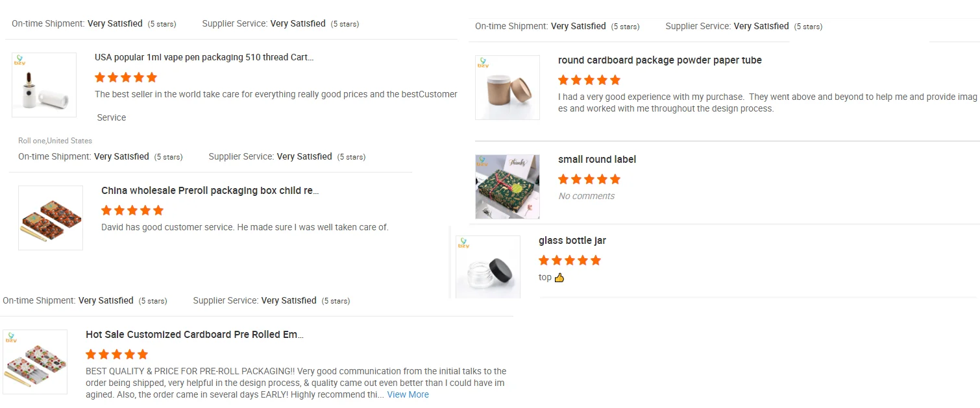The image size is (980, 408).
Task: Click stars below round cardboard paper tube title
Action: coord(589,80)
